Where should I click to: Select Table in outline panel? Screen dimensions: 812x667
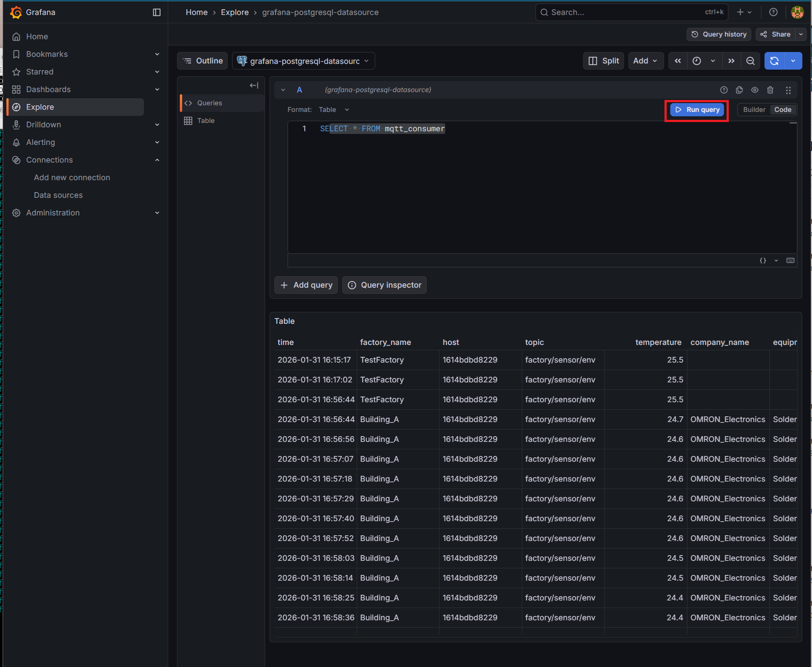coord(206,121)
